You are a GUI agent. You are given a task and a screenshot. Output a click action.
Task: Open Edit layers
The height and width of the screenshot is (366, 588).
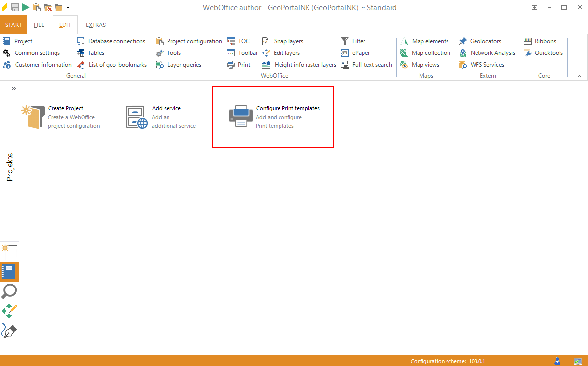pyautogui.click(x=281, y=53)
